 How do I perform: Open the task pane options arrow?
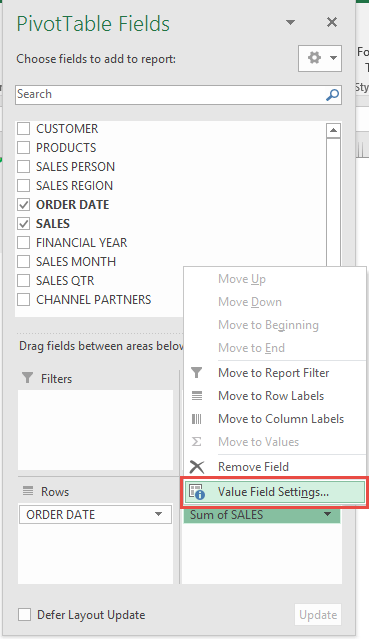pyautogui.click(x=290, y=22)
